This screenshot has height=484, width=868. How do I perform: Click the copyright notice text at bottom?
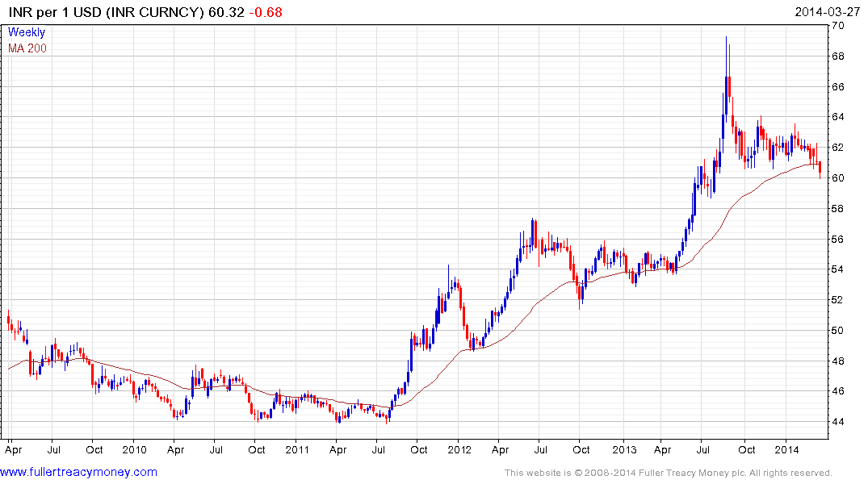tap(669, 473)
